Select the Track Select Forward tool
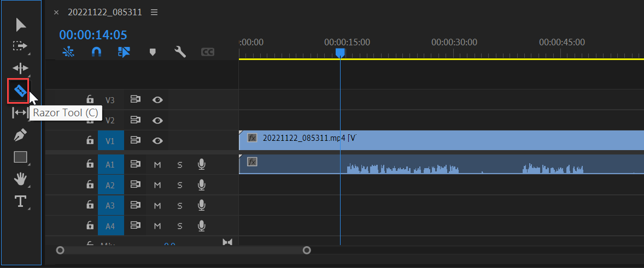Screen dimensions: 644x268 pos(20,45)
